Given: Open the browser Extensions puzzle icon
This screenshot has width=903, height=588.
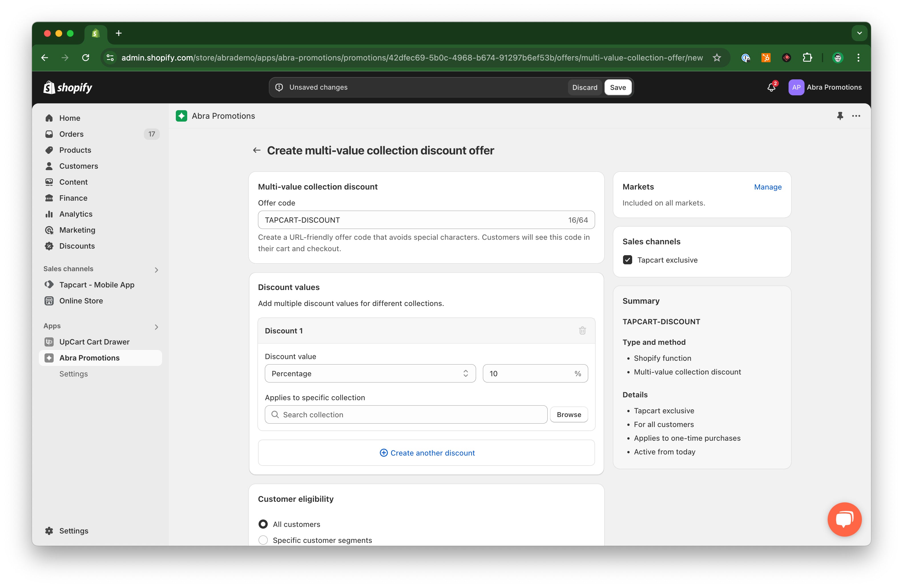Looking at the screenshot, I should [x=807, y=58].
